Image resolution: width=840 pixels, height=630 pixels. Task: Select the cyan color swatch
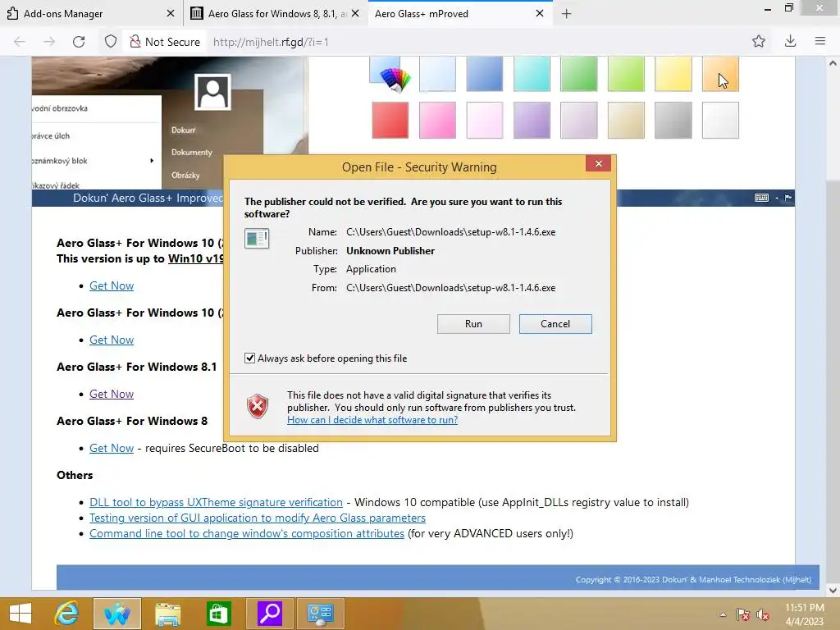click(532, 74)
